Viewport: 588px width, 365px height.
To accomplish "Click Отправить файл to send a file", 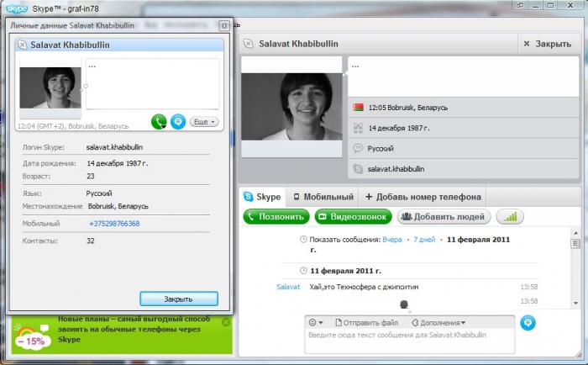I will 367,323.
